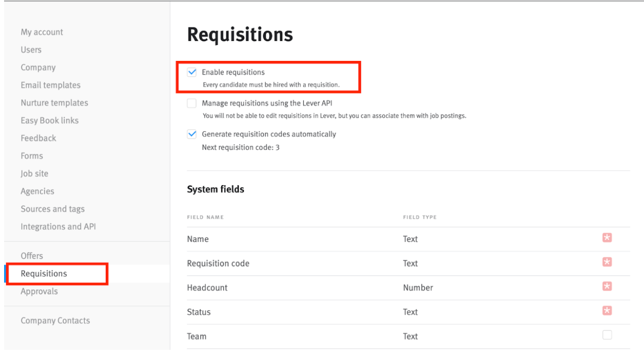The image size is (644, 353).
Task: Go to My account settings
Action: (x=41, y=32)
